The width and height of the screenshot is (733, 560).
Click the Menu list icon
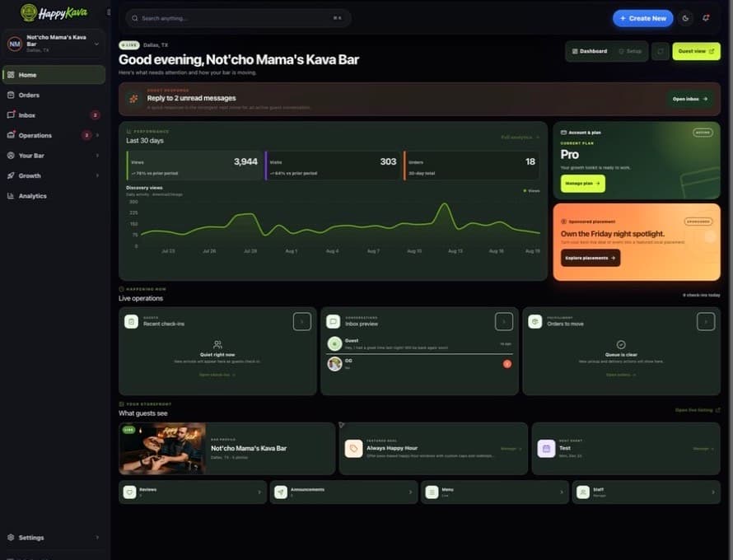point(432,492)
